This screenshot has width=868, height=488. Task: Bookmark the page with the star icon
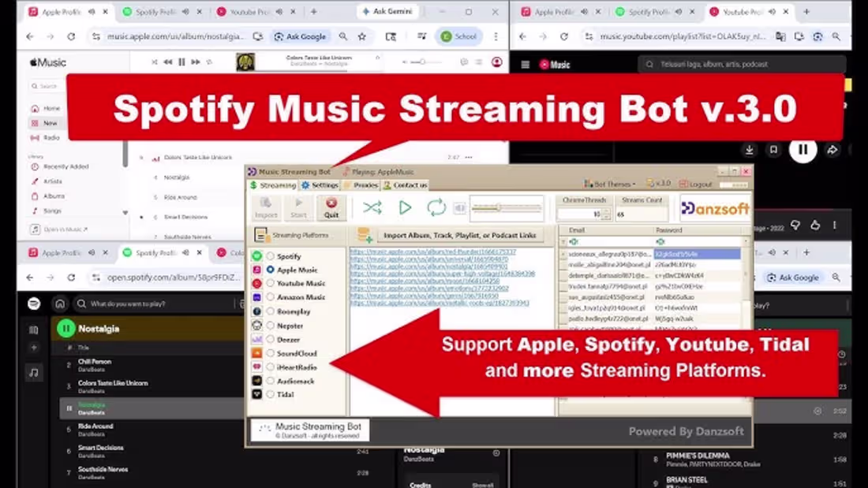(x=362, y=36)
